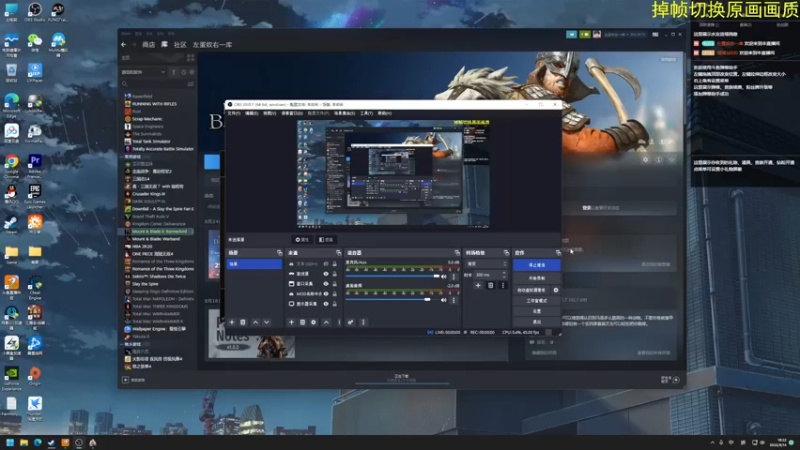Switch Steam library to grid view icon
This screenshot has width=800, height=450.
(191, 58)
